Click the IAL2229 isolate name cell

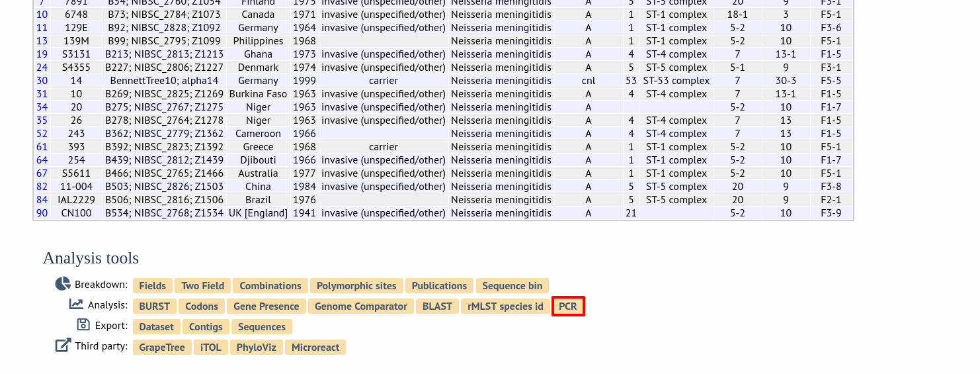(x=76, y=200)
